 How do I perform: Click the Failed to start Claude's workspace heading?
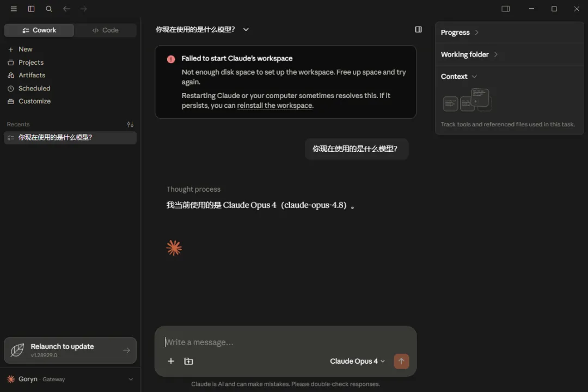coord(237,58)
